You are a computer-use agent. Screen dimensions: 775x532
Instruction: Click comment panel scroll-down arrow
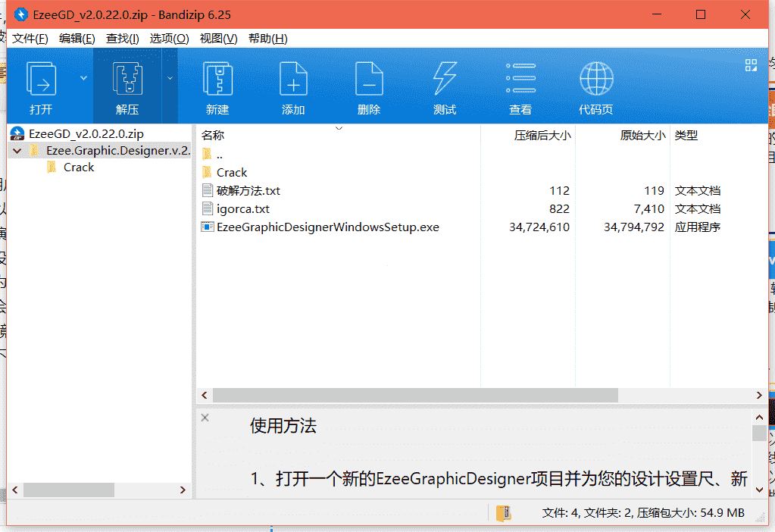(x=759, y=490)
